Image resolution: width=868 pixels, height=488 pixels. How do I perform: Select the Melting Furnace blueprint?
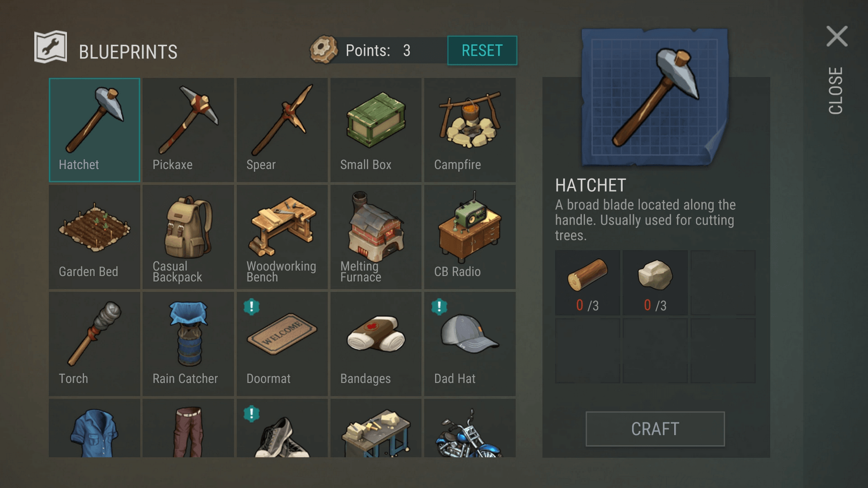pos(376,237)
